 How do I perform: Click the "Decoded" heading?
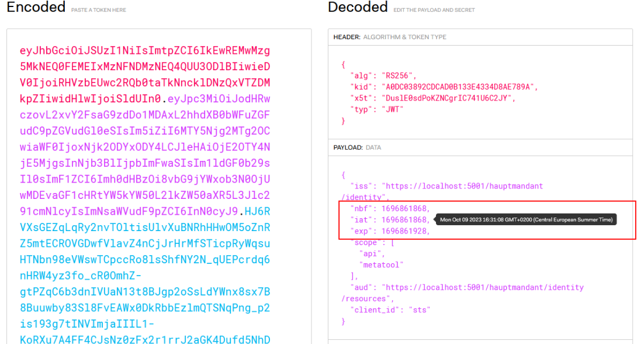[x=358, y=8]
